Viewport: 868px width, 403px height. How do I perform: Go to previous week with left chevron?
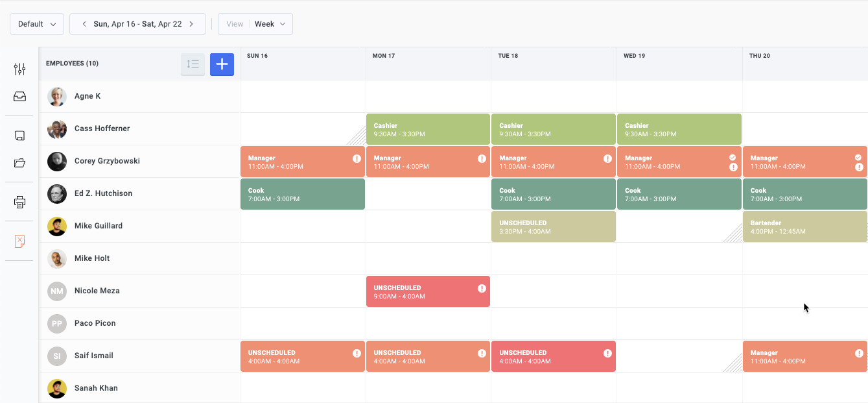click(x=84, y=24)
